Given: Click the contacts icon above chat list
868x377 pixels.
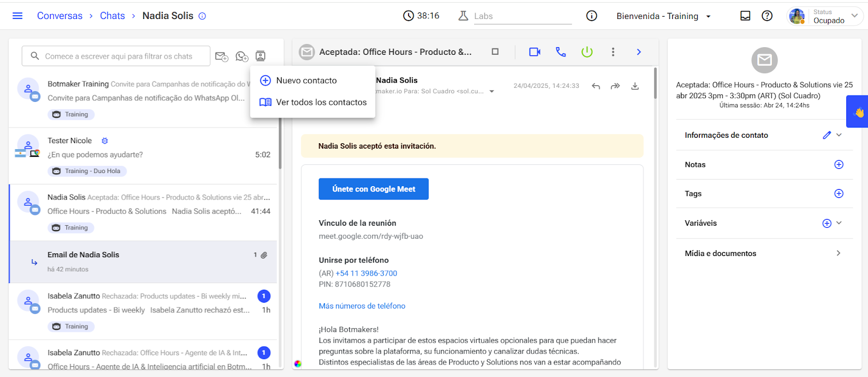Looking at the screenshot, I should point(260,56).
